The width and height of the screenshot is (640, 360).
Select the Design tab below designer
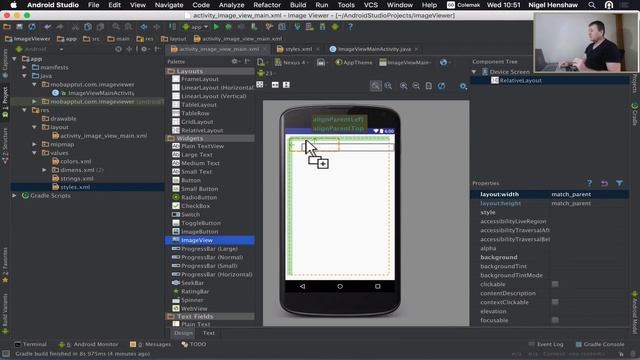tap(183, 333)
